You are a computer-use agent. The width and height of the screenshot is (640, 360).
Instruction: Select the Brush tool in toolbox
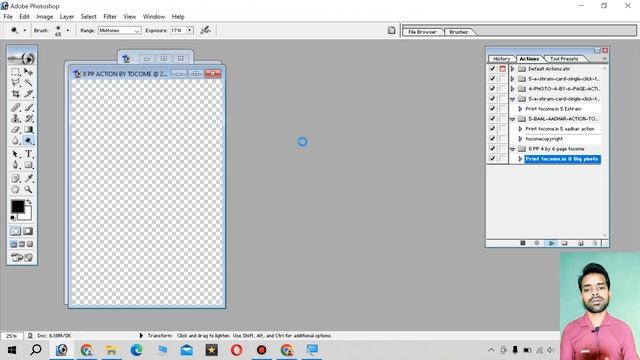point(28,107)
